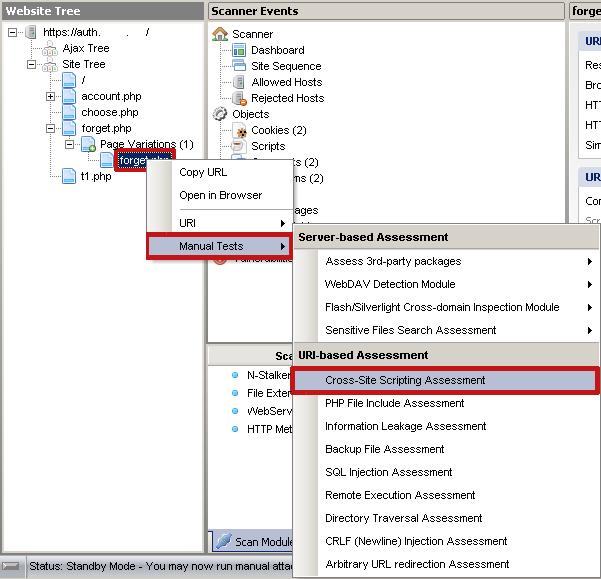The height and width of the screenshot is (579, 601).
Task: Open the Allowed Hosts entry
Action: click(287, 82)
